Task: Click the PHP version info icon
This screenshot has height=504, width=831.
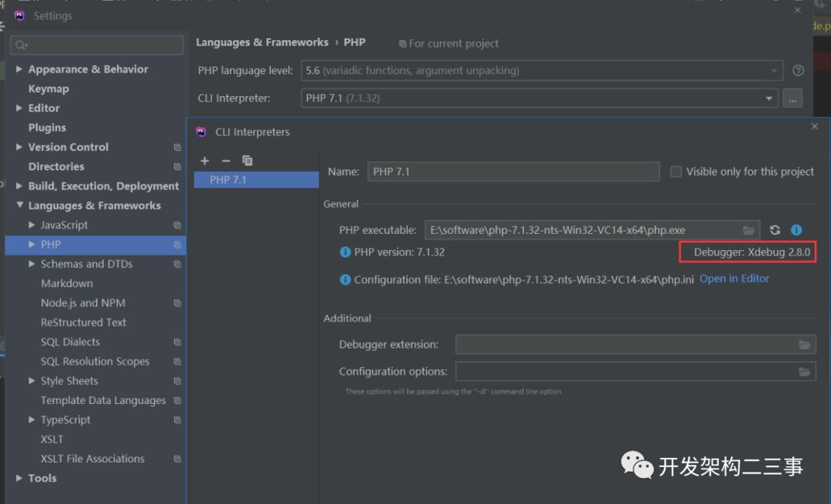Action: pos(345,252)
